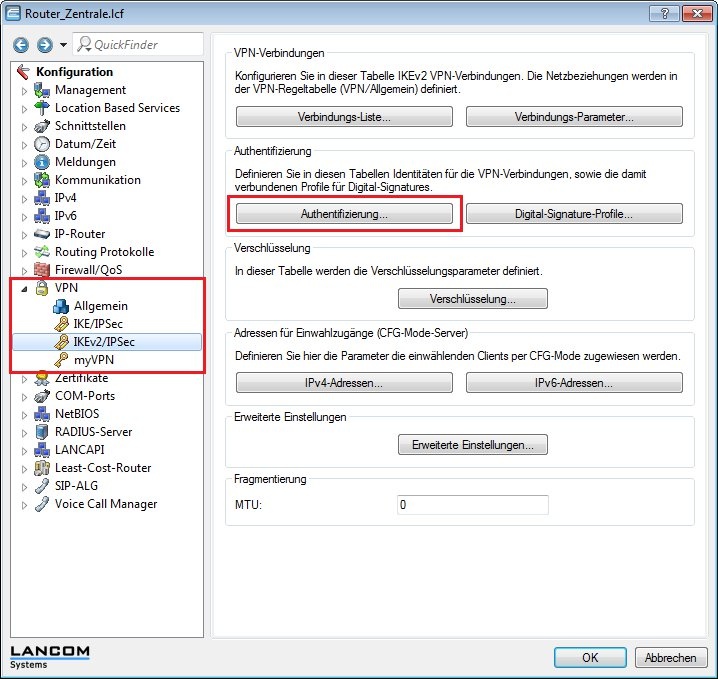
Task: Click the SIP-ALG phone icon
Action: click(x=42, y=486)
